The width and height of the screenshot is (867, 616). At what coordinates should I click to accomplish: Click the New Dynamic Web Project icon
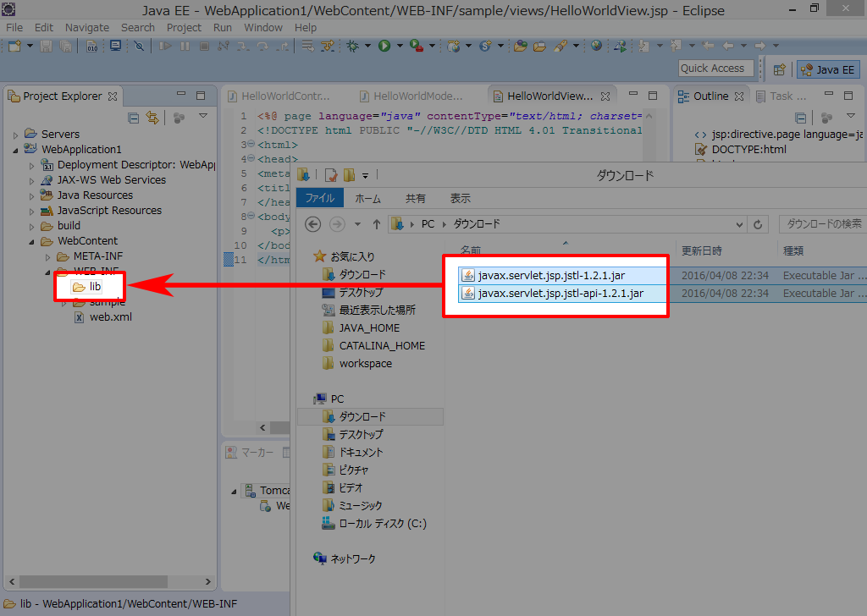[454, 47]
